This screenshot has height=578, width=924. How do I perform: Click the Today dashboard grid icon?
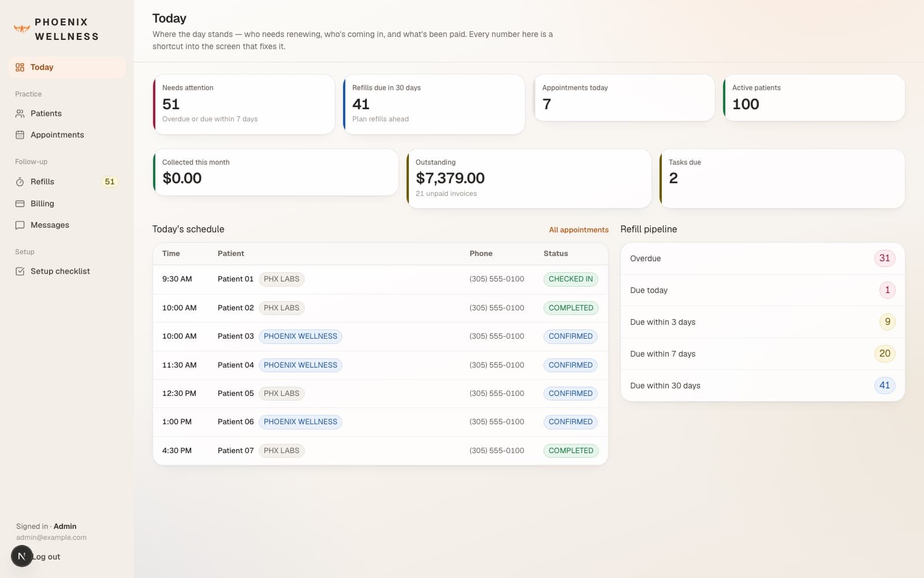pyautogui.click(x=20, y=67)
